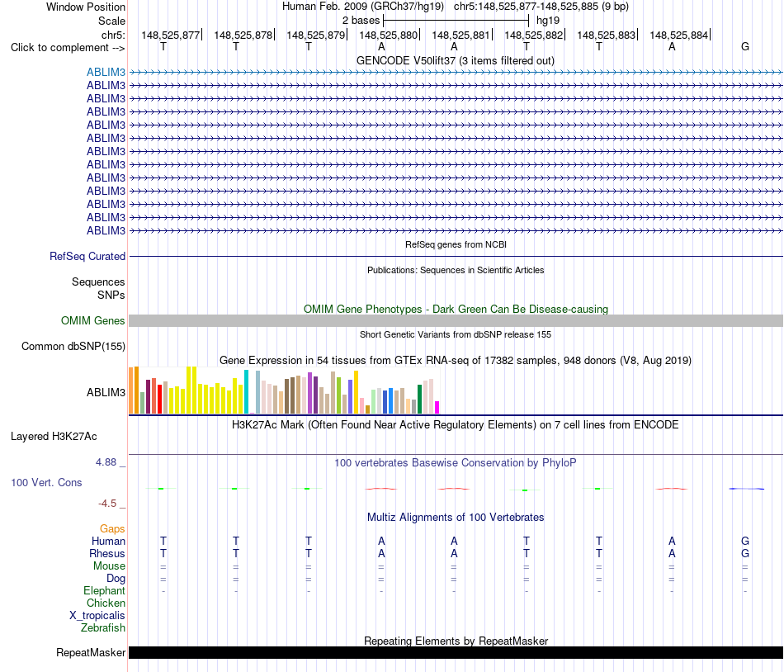This screenshot has width=784, height=672.
Task: Click the 'Mouse' species label
Action: pos(109,566)
